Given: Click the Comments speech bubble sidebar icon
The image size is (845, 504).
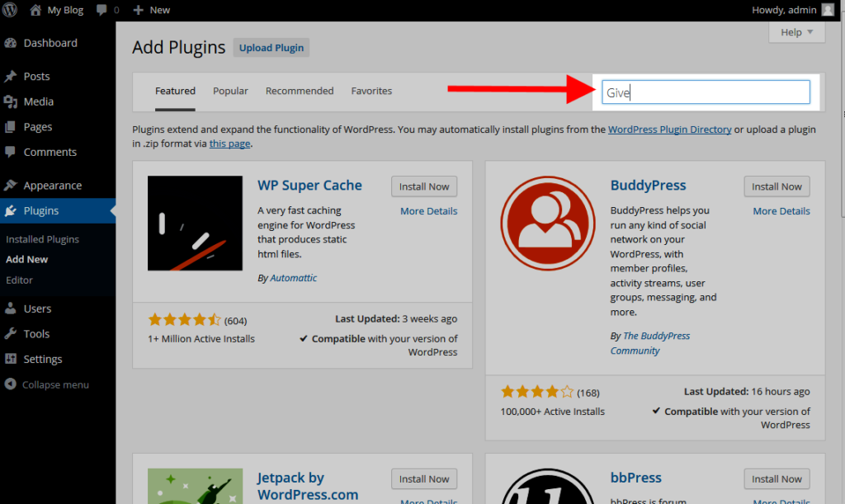Looking at the screenshot, I should pos(10,152).
